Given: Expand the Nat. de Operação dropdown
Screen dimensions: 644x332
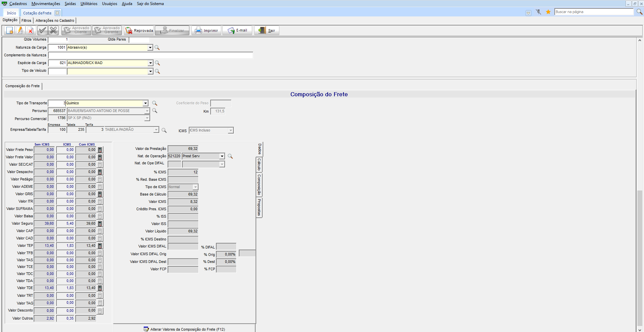Looking at the screenshot, I should pos(222,156).
